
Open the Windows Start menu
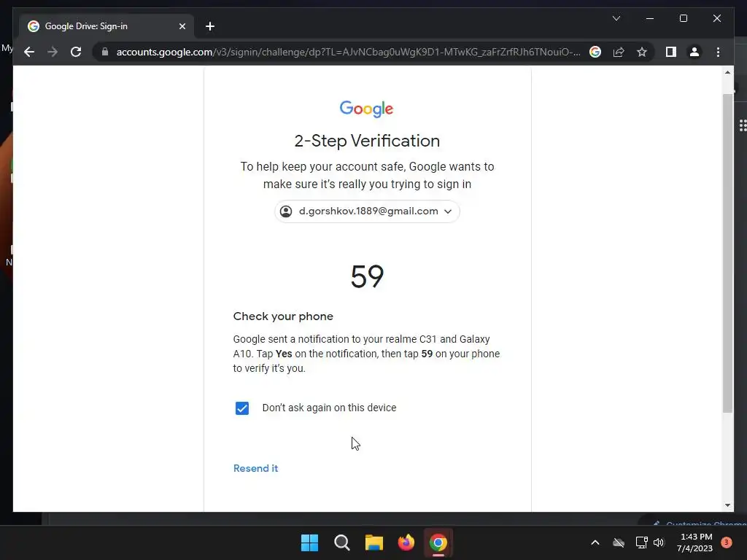point(309,542)
